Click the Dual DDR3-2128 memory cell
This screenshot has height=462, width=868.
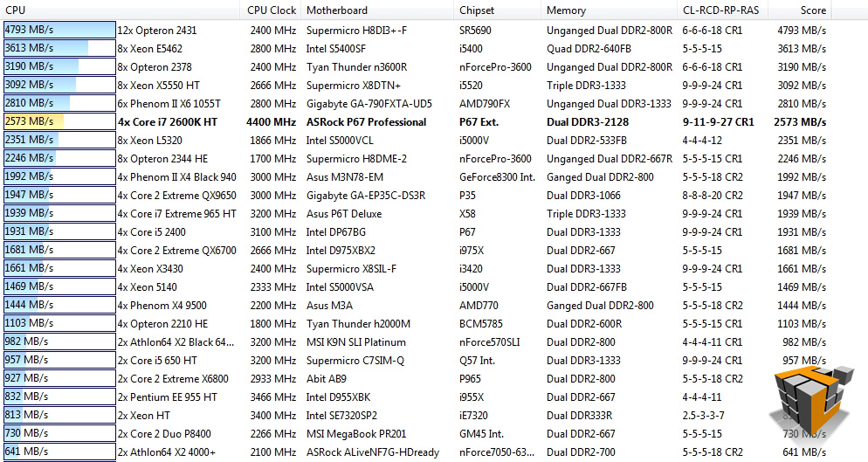pyautogui.click(x=588, y=122)
